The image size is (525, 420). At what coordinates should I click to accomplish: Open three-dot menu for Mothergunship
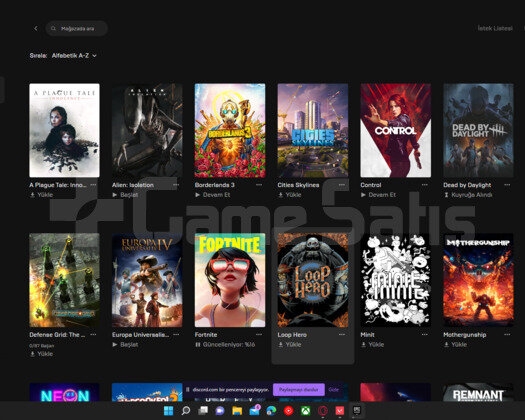(x=507, y=335)
